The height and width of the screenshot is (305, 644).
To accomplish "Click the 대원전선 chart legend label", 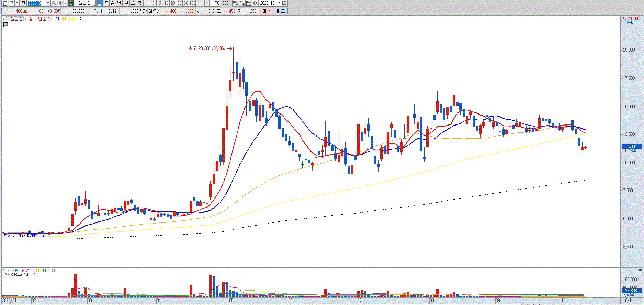I will (14, 19).
